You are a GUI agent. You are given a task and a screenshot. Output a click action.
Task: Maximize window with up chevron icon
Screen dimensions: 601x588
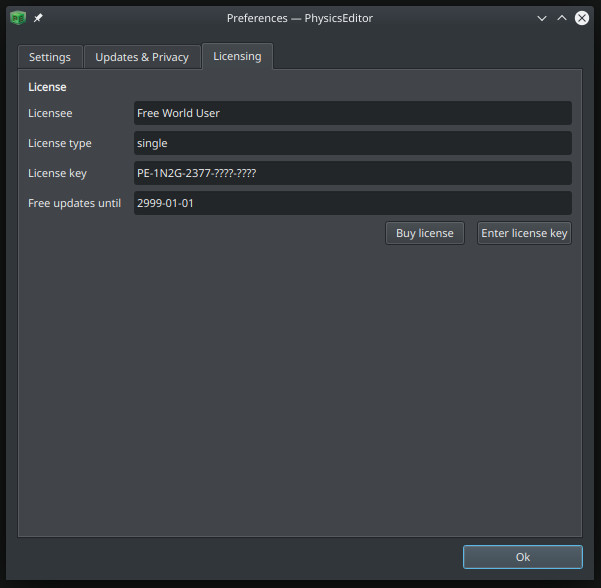click(x=562, y=18)
